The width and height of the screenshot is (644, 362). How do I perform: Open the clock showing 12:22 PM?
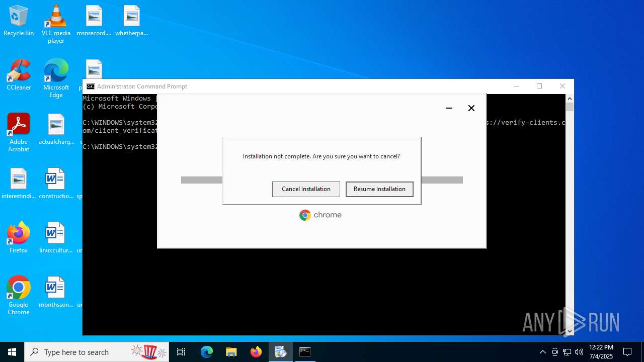601,352
